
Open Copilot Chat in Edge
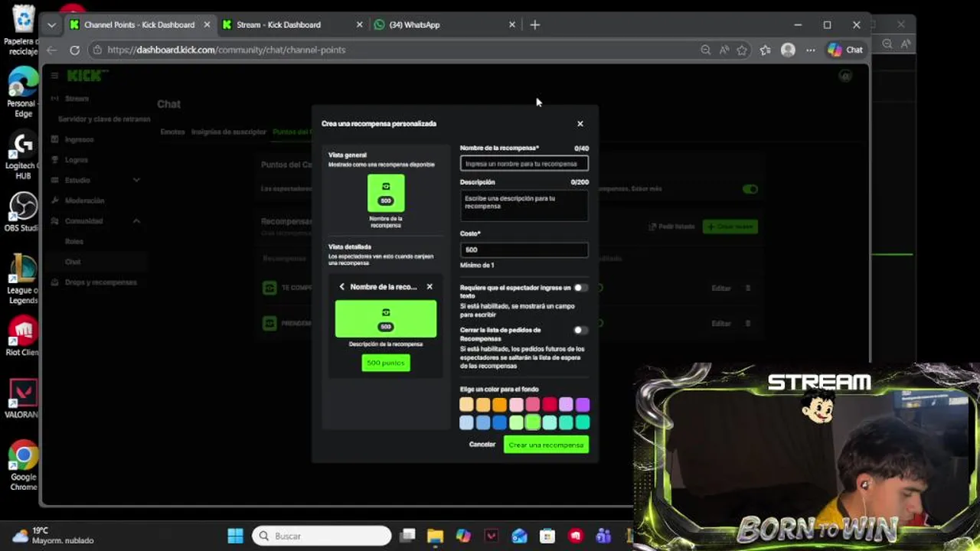(x=845, y=50)
